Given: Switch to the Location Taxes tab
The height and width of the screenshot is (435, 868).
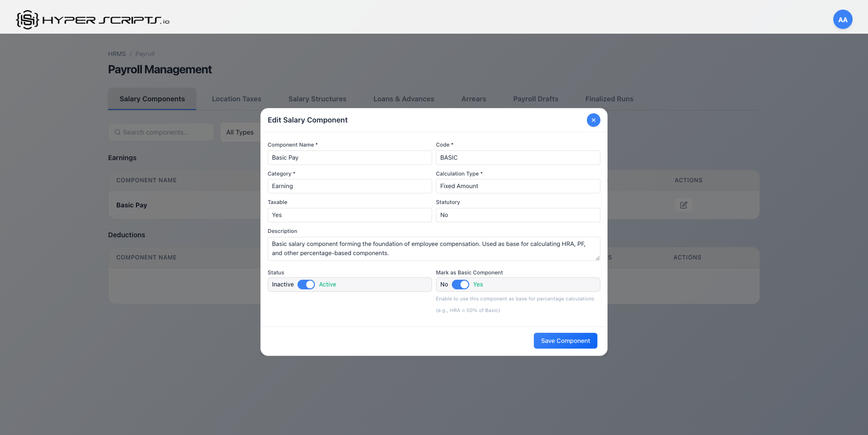Looking at the screenshot, I should (236, 99).
